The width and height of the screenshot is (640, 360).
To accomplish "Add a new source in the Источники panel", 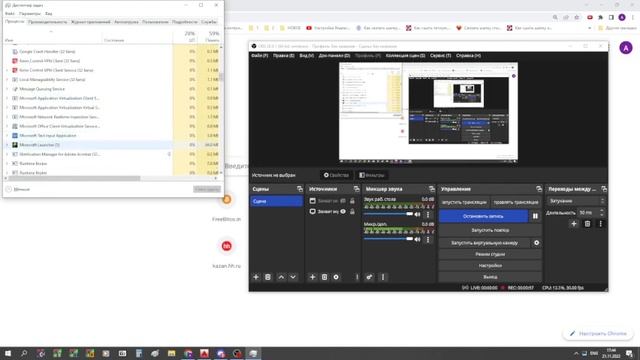I will [312, 277].
